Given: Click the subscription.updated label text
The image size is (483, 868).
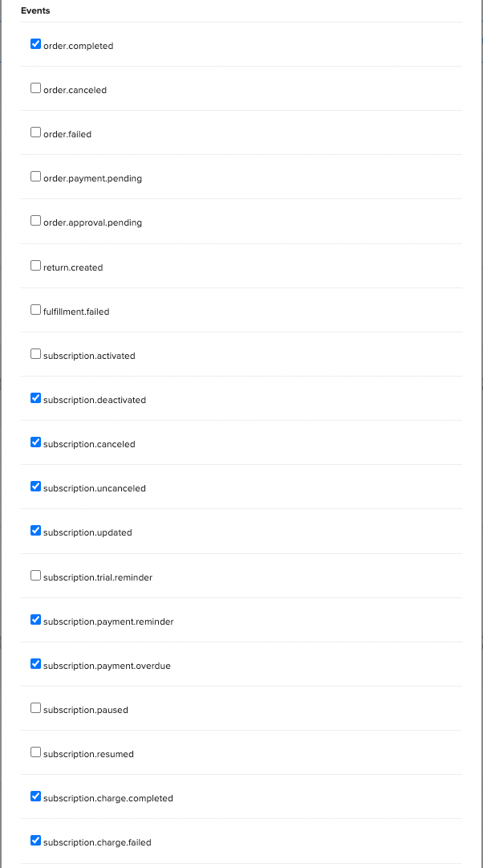Looking at the screenshot, I should pyautogui.click(x=87, y=532).
